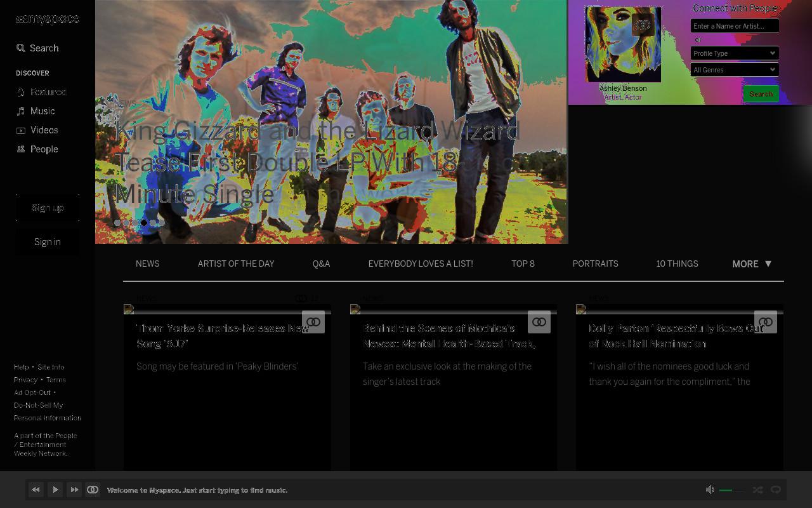Image resolution: width=812 pixels, height=508 pixels.
Task: Open the Ad Opt-Out footer link
Action: pos(32,392)
